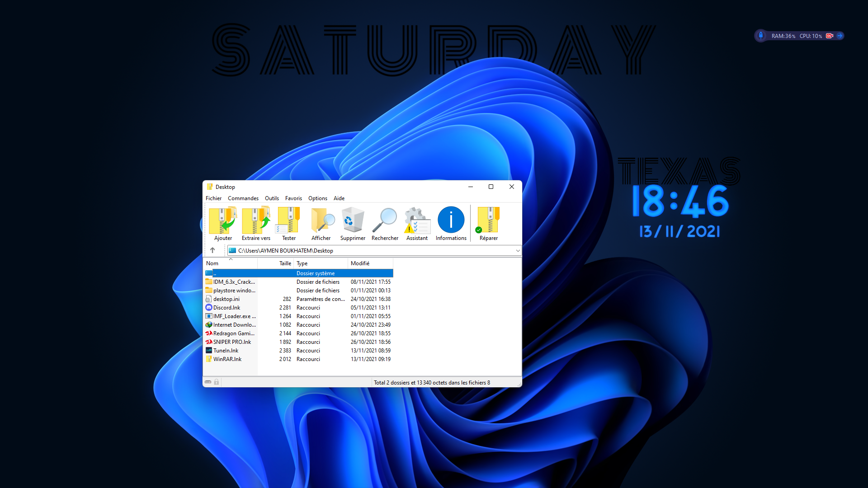
Task: Click the Réparer archive icon
Action: coord(488,221)
